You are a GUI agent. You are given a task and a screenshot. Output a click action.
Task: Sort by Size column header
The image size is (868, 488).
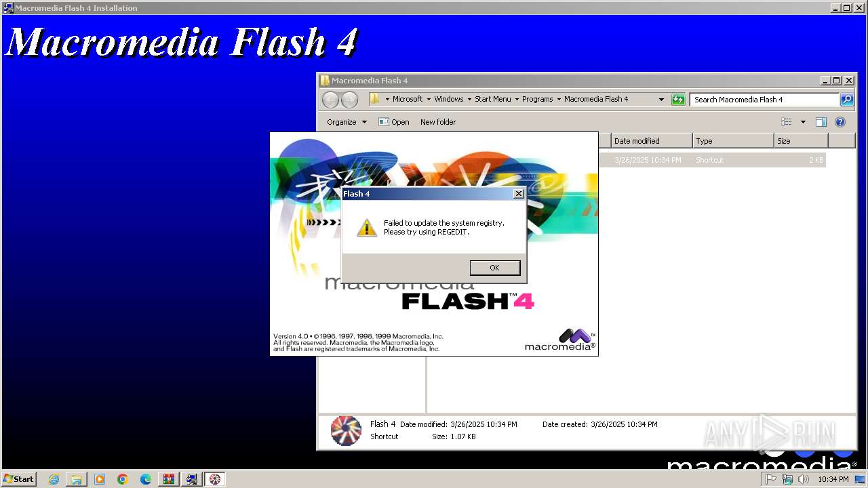tap(801, 141)
